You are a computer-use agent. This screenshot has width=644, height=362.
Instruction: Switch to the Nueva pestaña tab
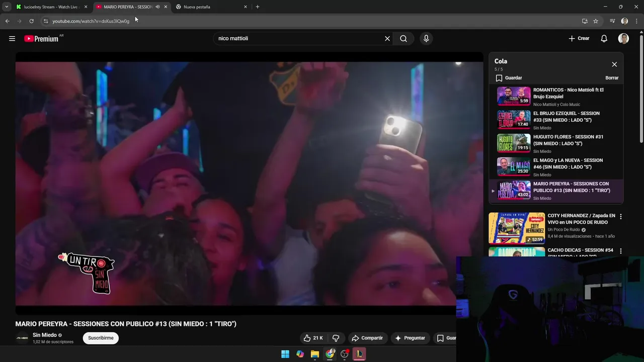pos(211,7)
